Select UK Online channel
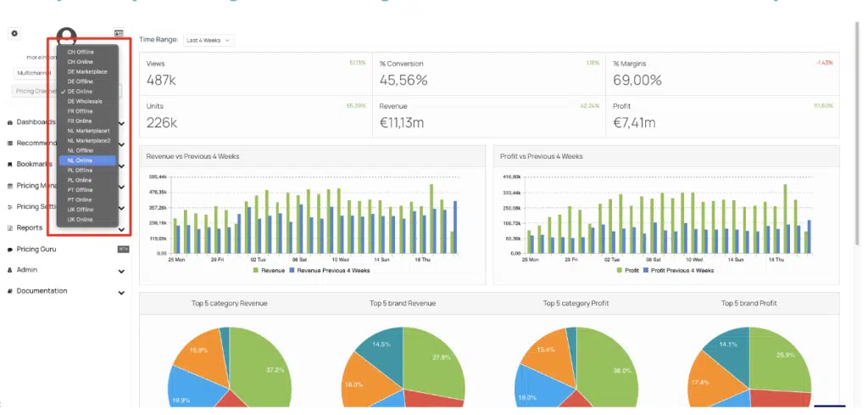The width and height of the screenshot is (868, 415). click(x=88, y=220)
